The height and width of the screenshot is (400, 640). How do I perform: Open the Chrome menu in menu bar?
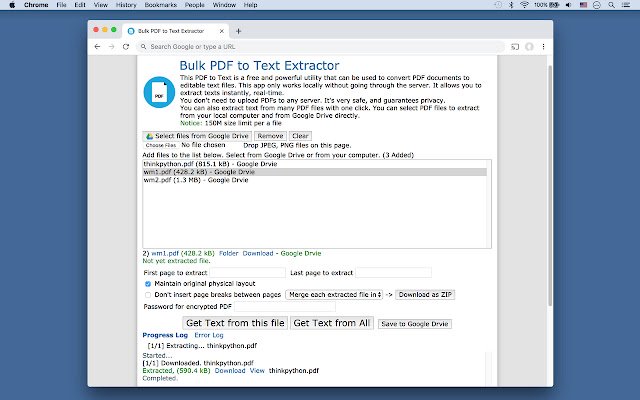36,5
